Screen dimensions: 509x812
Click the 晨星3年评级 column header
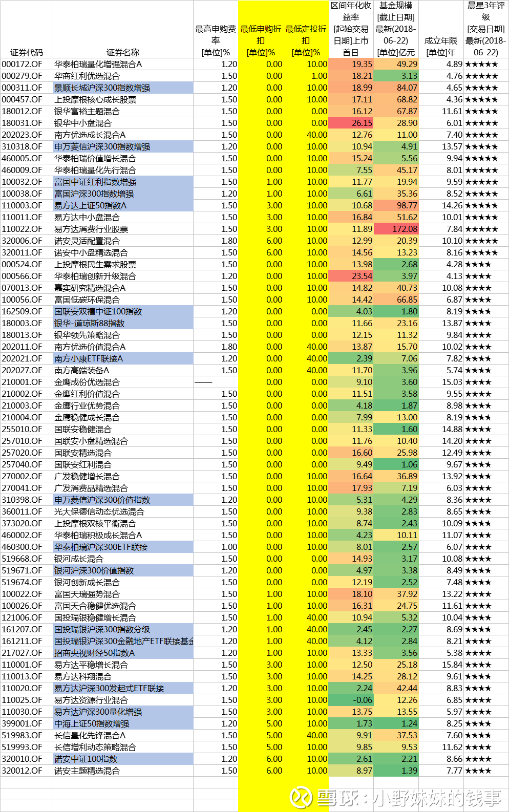(x=485, y=29)
